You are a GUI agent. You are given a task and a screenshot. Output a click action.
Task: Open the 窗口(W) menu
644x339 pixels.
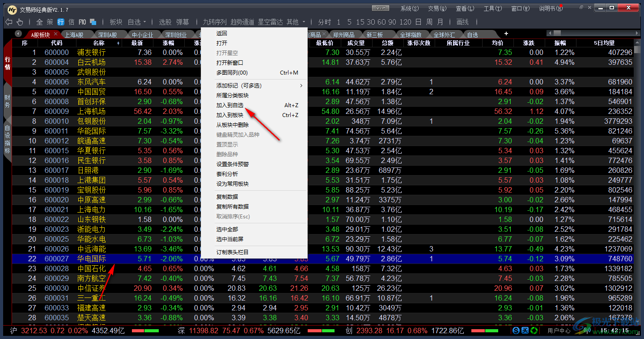click(521, 8)
